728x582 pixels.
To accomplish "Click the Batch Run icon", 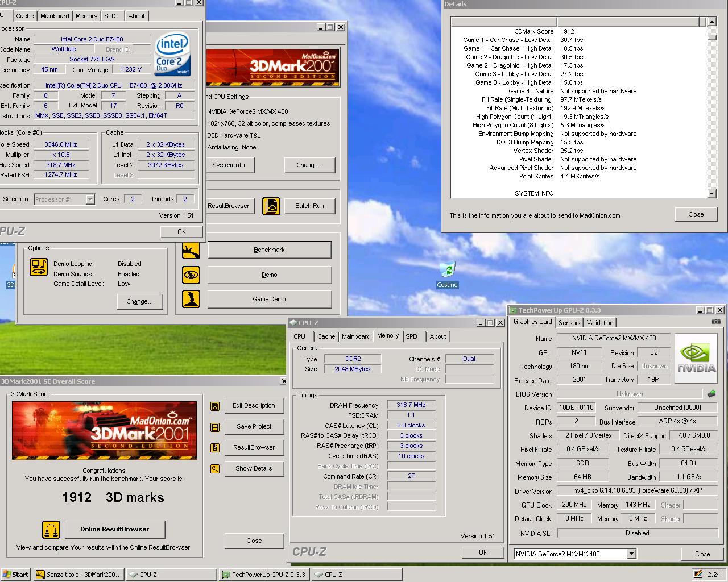I will click(x=271, y=206).
